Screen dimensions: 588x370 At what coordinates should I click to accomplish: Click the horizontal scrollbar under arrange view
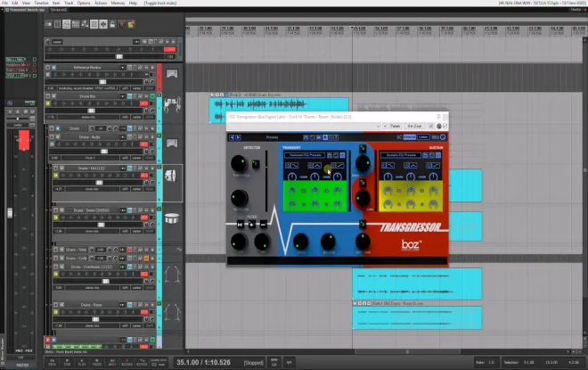407,351
